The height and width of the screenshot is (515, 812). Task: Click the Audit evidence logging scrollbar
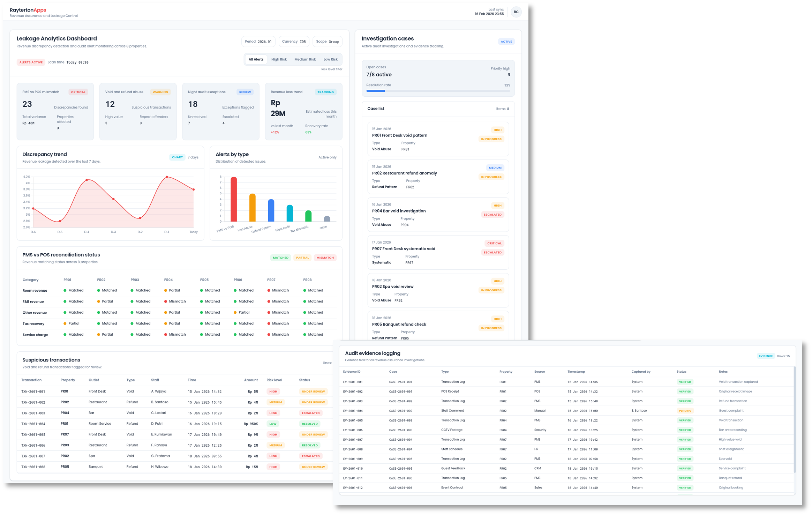(795, 419)
